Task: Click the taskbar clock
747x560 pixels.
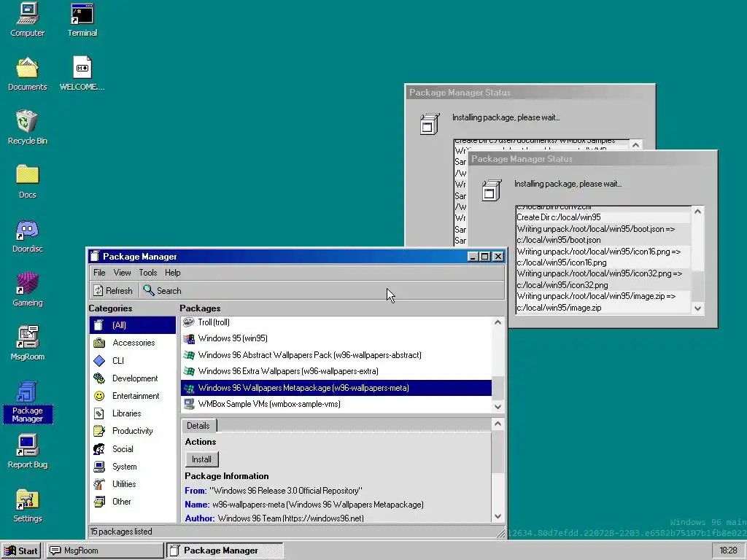Action: (728, 551)
